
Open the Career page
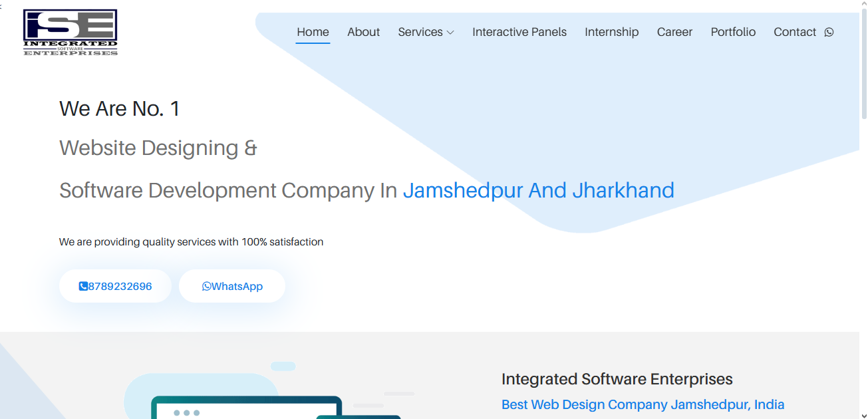point(674,32)
